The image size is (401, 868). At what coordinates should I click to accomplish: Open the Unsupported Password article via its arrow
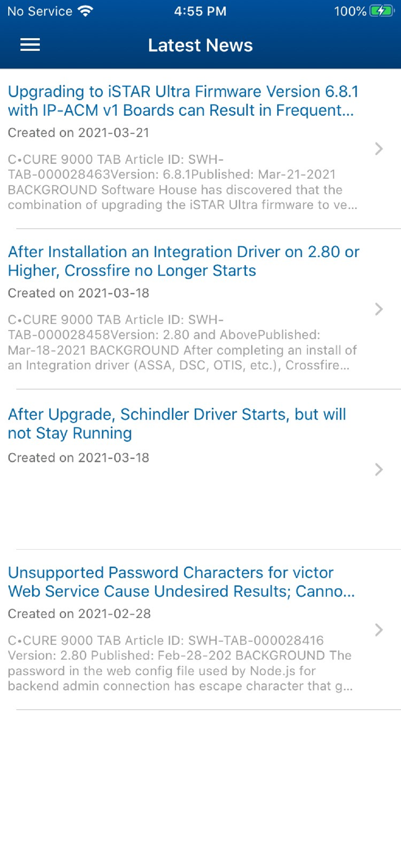[x=379, y=630]
